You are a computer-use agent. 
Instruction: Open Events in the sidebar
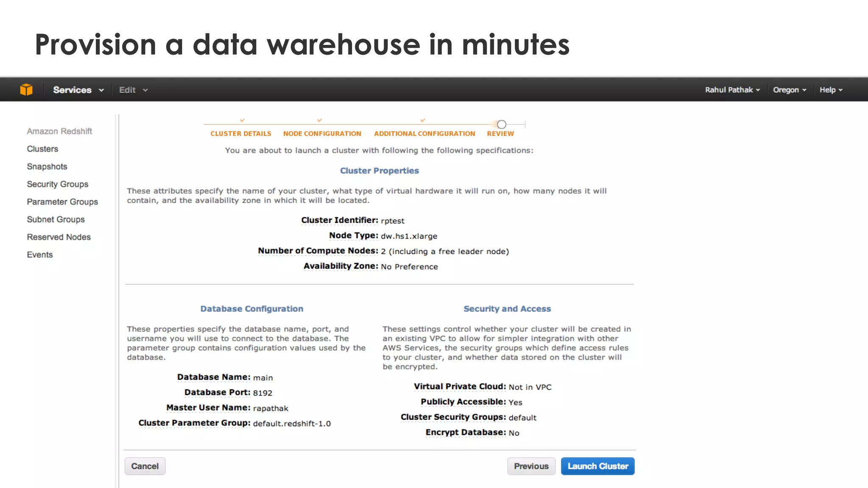40,255
